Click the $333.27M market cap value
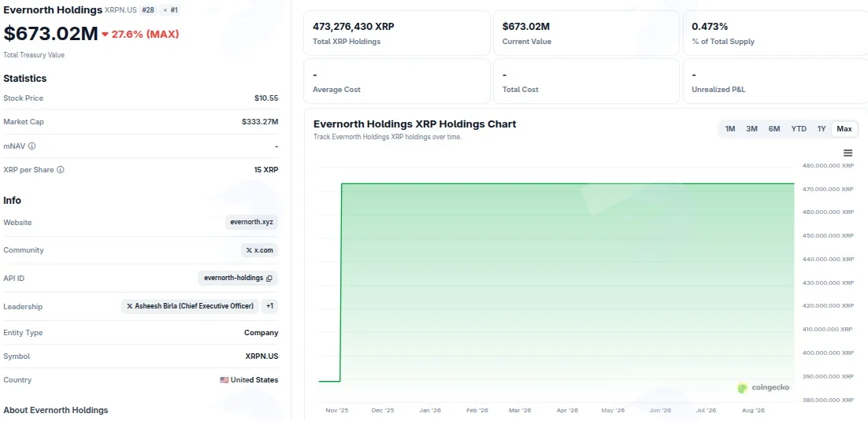 pyautogui.click(x=260, y=122)
